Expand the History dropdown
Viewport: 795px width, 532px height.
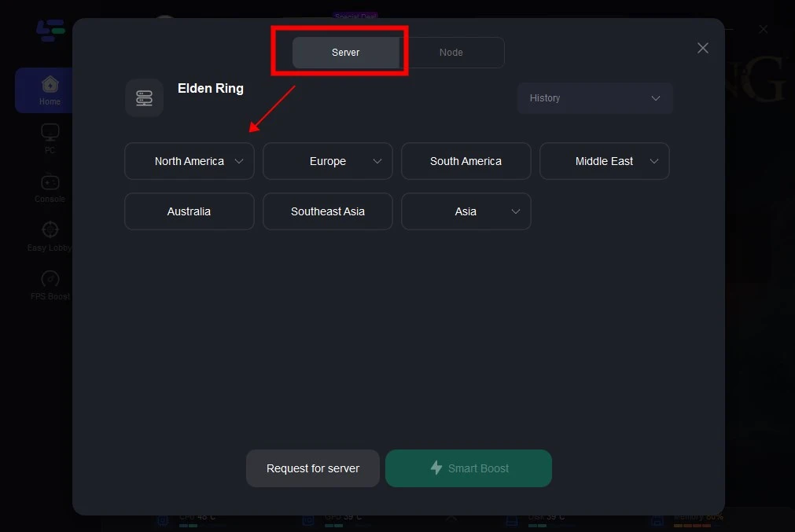(x=594, y=98)
